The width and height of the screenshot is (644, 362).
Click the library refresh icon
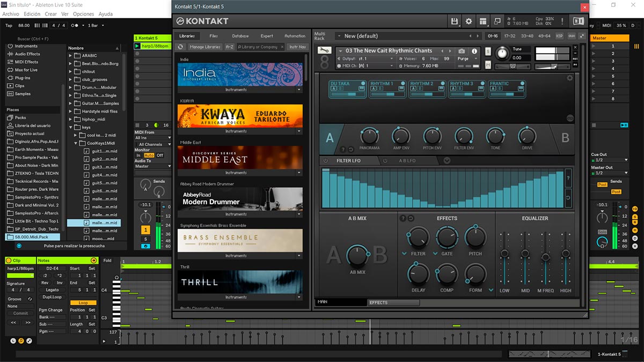tap(180, 47)
